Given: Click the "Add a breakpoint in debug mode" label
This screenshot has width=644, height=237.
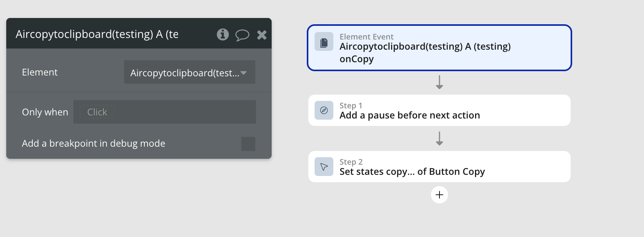Looking at the screenshot, I should click(x=94, y=144).
